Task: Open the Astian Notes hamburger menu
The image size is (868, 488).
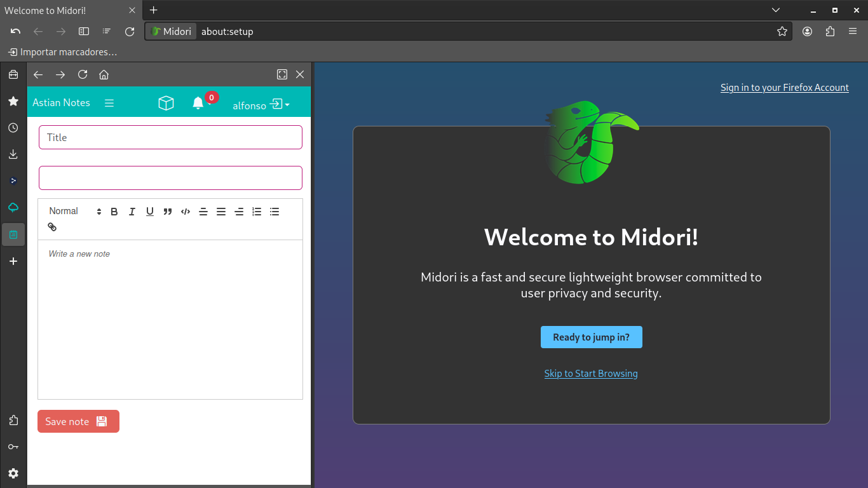Action: coord(109,103)
